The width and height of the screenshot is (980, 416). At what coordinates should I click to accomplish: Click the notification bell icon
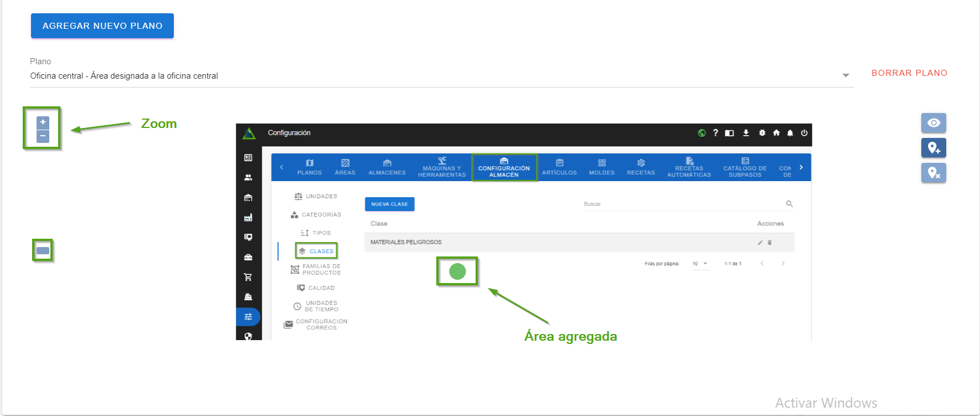pos(790,133)
